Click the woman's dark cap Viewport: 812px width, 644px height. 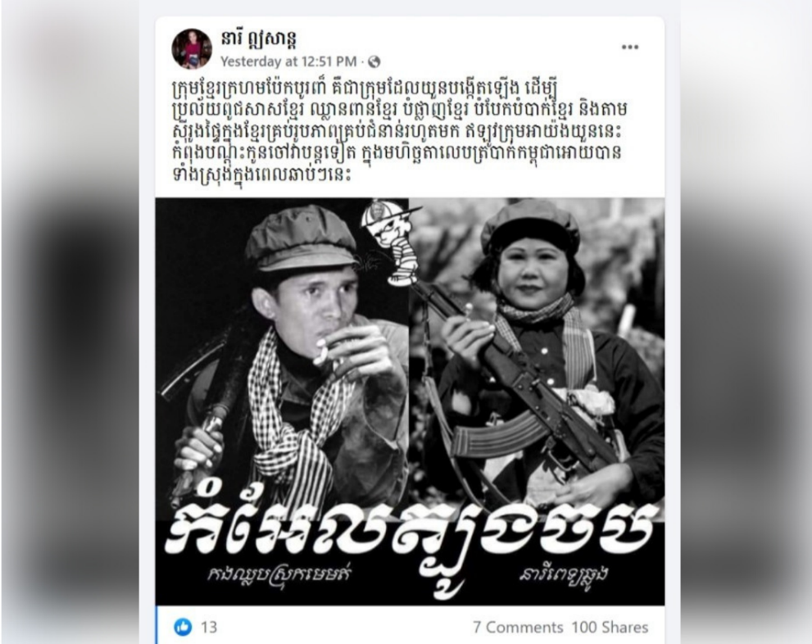[531, 229]
